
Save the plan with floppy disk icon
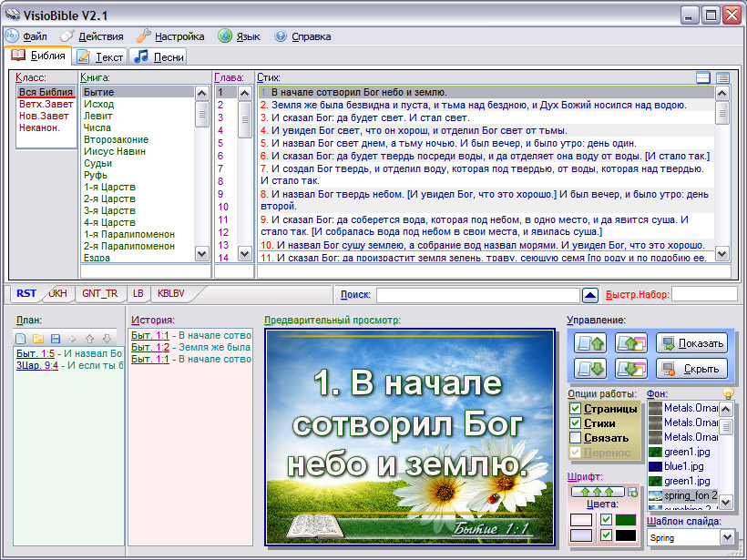coord(56,339)
